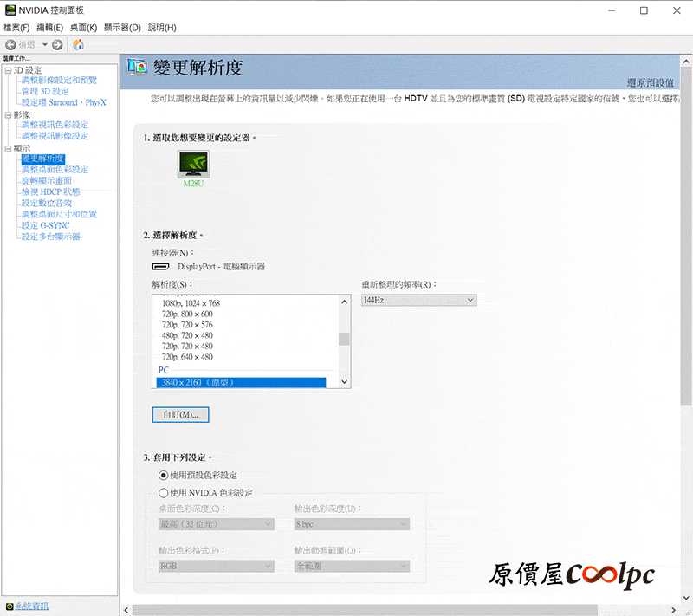Click resolution list scroll down arrow
This screenshot has width=693, height=616.
344,382
